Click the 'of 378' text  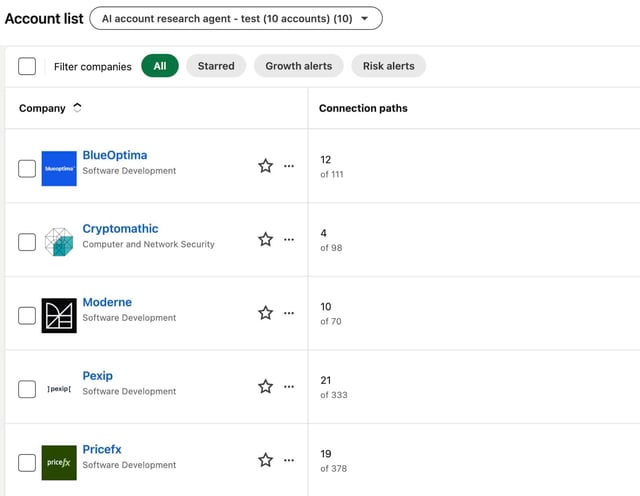tap(333, 468)
